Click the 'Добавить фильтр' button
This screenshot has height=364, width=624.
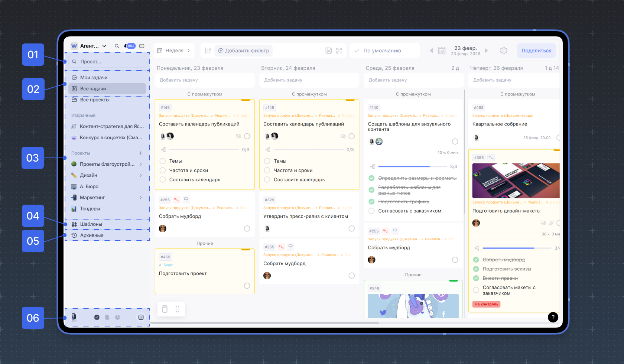pyautogui.click(x=244, y=51)
